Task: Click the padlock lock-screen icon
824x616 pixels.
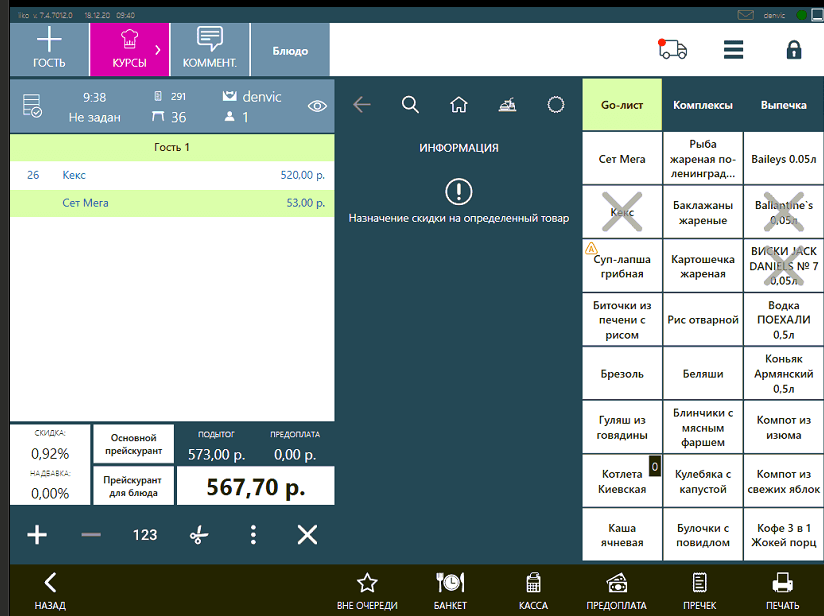Action: point(794,50)
